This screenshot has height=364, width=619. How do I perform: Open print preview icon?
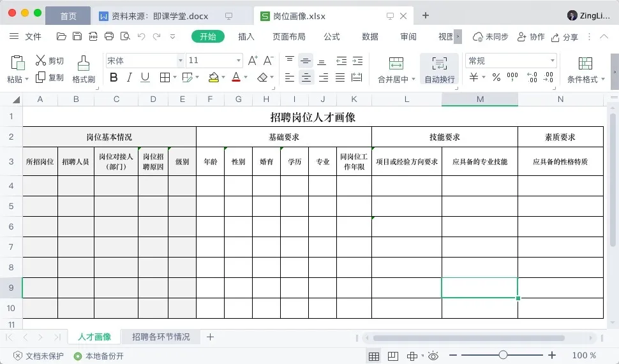coord(125,37)
